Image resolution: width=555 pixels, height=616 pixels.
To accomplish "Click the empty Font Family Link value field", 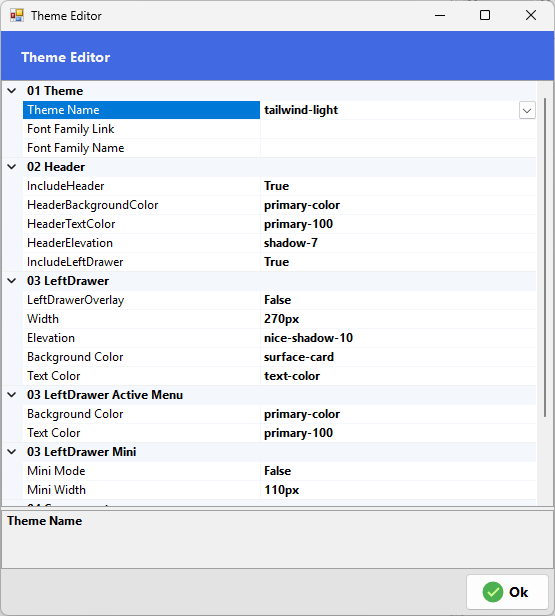I will coord(398,129).
